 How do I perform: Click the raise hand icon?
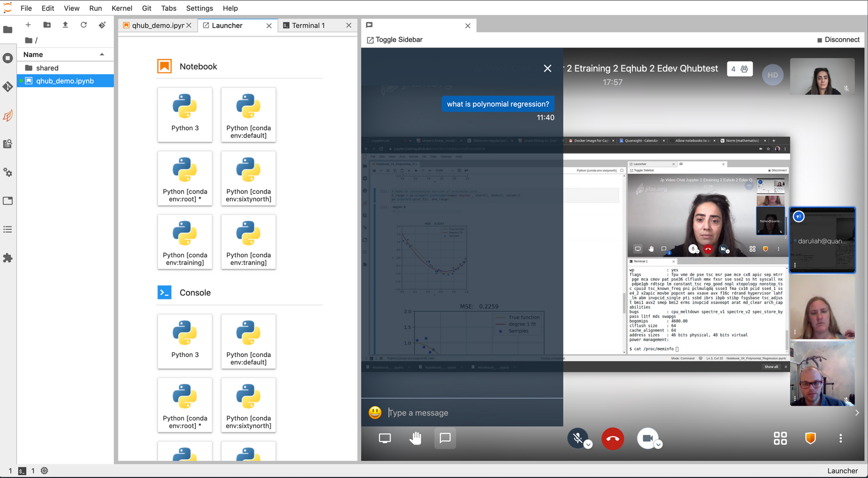tap(415, 438)
